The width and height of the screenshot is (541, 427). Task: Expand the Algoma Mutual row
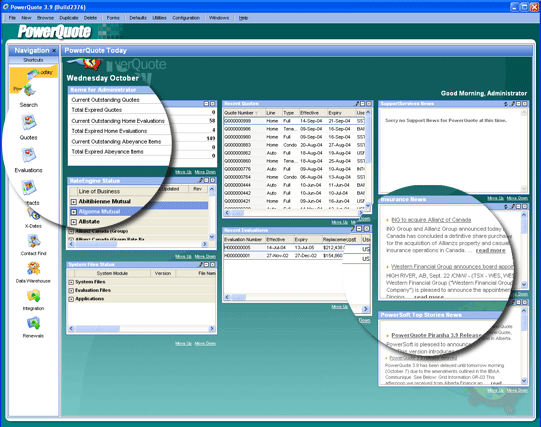[73, 212]
